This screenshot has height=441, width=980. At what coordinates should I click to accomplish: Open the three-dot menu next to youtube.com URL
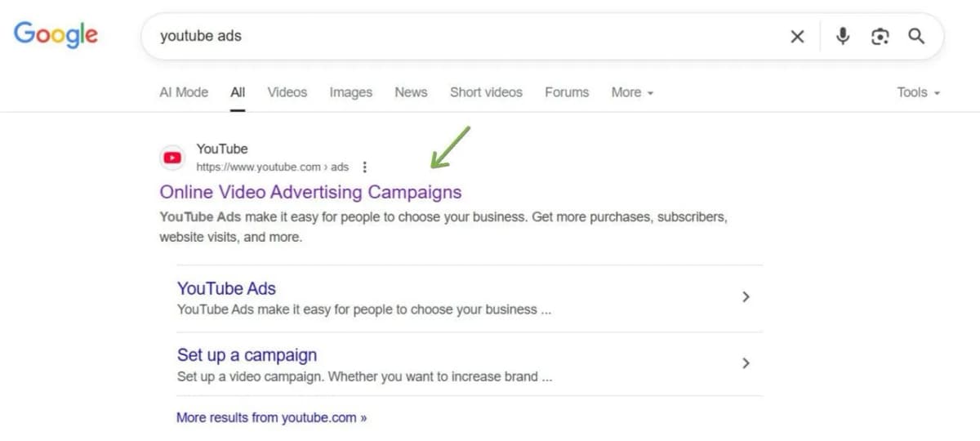[x=364, y=167]
